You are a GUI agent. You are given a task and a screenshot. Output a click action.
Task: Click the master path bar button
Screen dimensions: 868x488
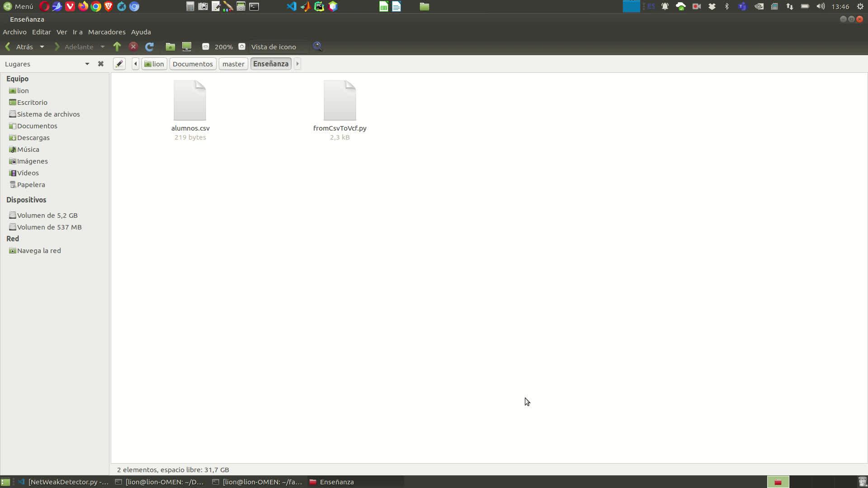pyautogui.click(x=233, y=64)
